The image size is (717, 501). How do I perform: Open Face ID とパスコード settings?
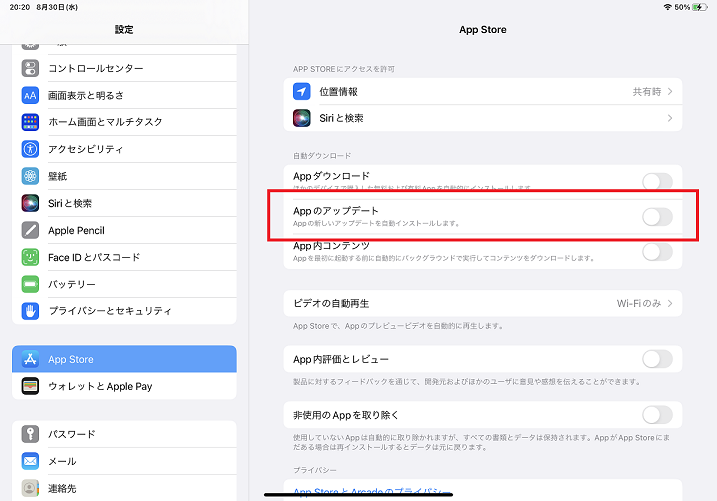(x=124, y=257)
